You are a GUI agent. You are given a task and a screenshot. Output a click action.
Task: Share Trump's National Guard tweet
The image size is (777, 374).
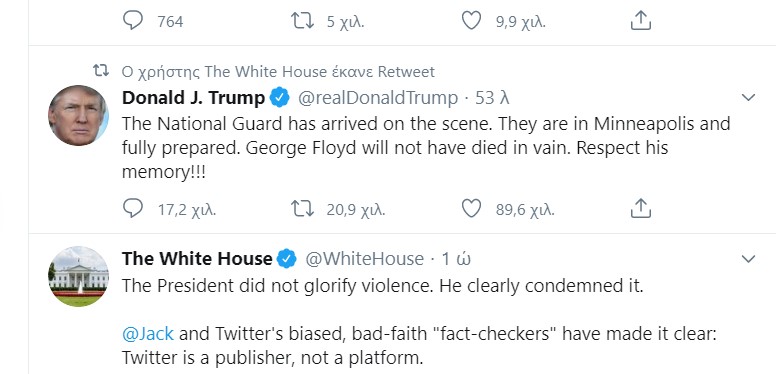click(640, 209)
